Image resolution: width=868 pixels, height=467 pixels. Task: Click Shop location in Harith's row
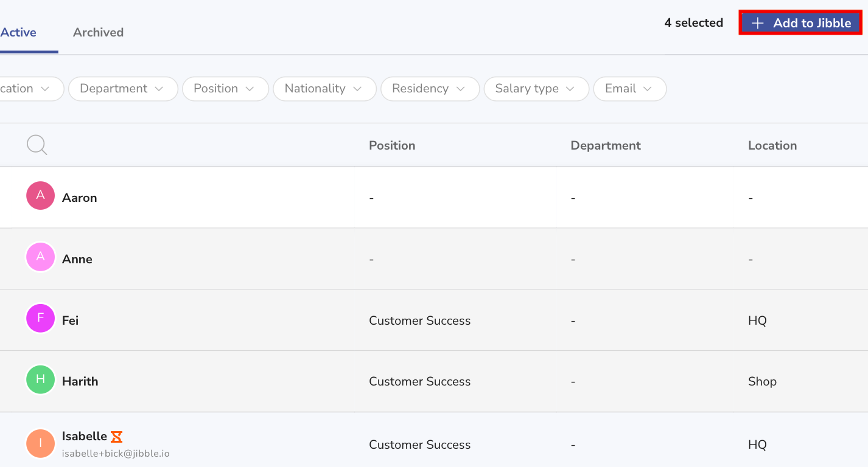762,381
